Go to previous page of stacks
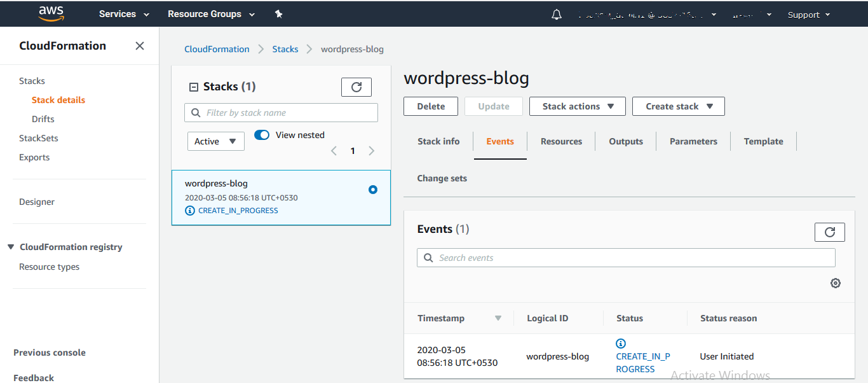This screenshot has width=868, height=383. click(334, 151)
